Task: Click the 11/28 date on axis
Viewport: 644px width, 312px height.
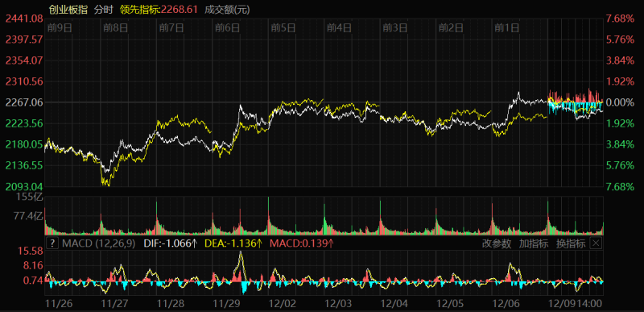Action: [171, 303]
